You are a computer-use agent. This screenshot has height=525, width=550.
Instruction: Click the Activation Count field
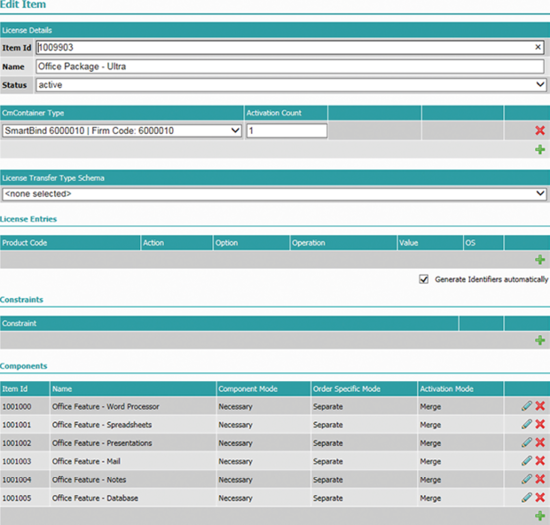(x=286, y=131)
